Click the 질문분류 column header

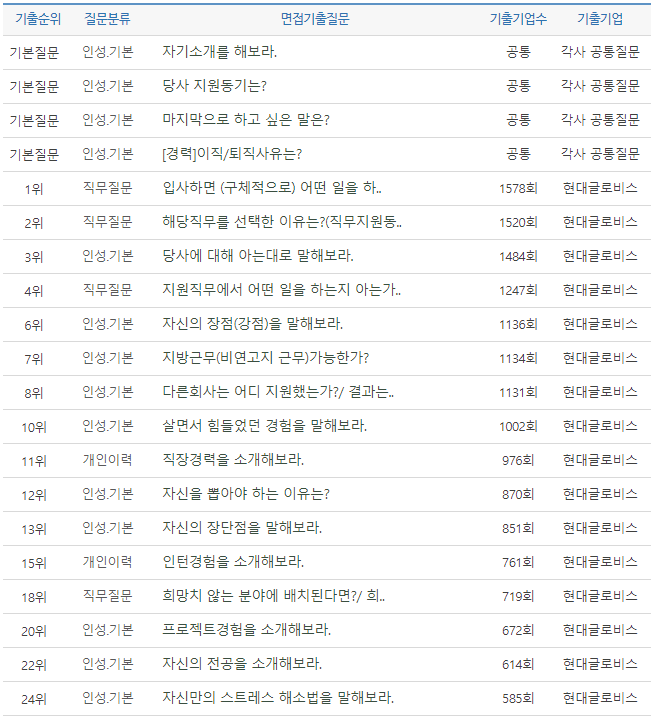107,19
